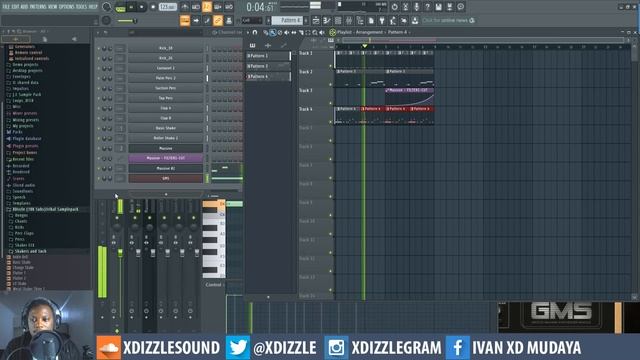Click the auto-scroll arrow icon

pos(196,20)
